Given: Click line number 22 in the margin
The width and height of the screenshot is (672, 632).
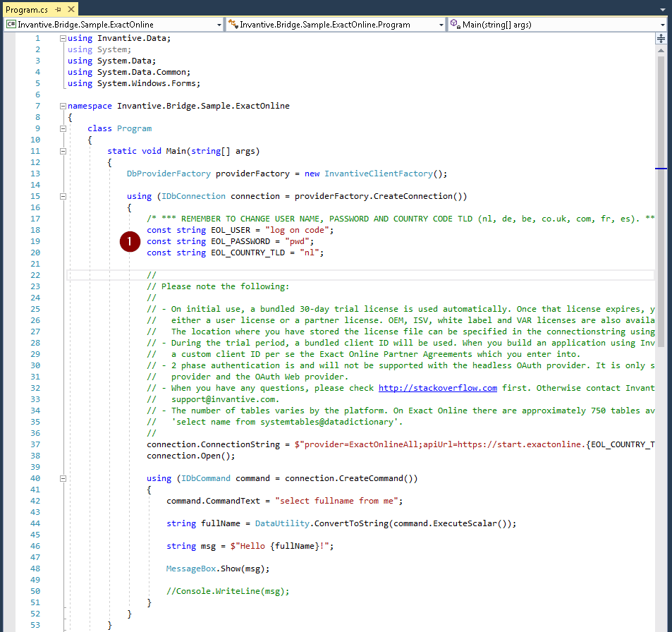Looking at the screenshot, I should [35, 275].
